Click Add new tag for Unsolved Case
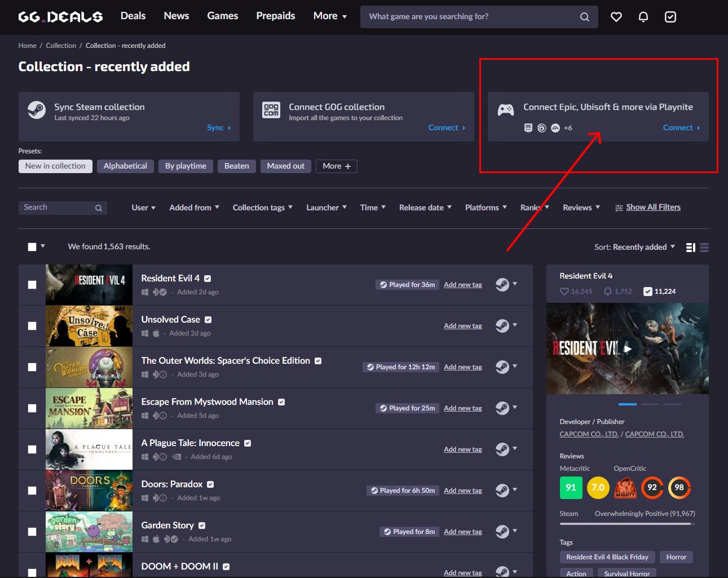This screenshot has width=728, height=578. (463, 326)
